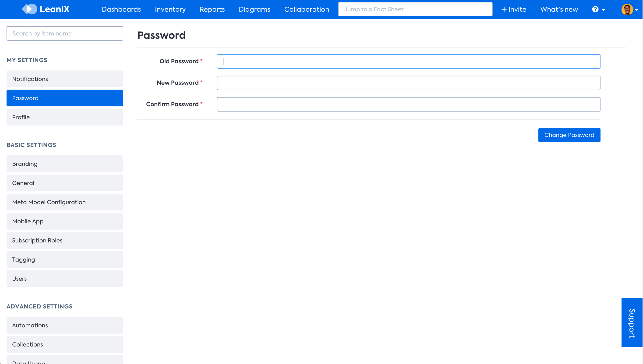Click into the New Password field
The width and height of the screenshot is (643, 364).
coord(408,83)
